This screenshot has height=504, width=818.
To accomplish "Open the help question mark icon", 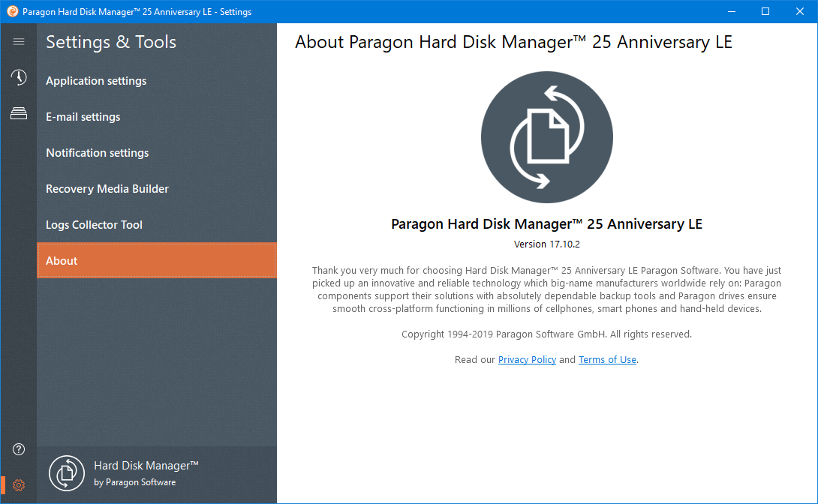I will pos(19,449).
